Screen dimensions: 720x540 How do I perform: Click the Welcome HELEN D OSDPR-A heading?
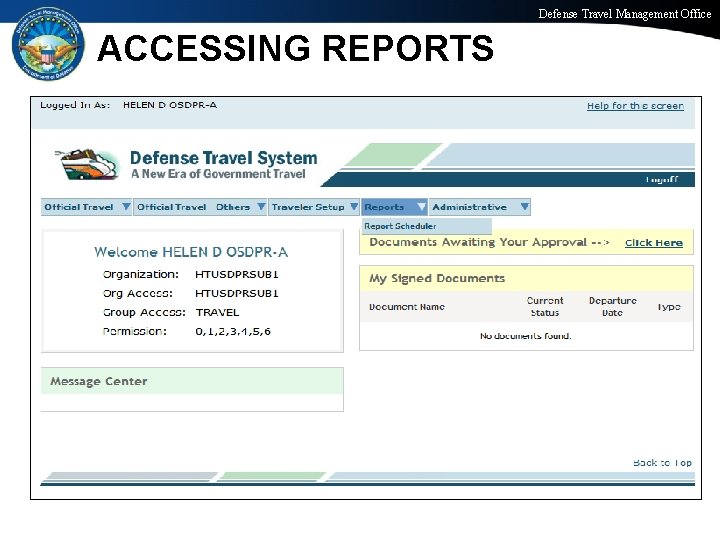click(x=191, y=252)
